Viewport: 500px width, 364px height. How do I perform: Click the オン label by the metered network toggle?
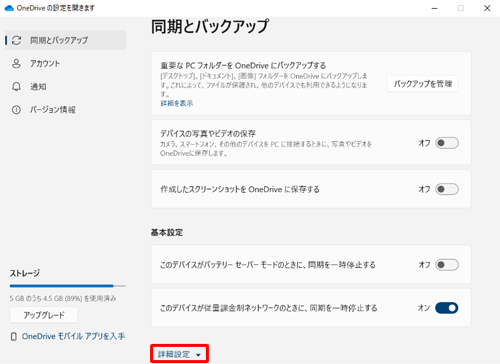pyautogui.click(x=424, y=308)
